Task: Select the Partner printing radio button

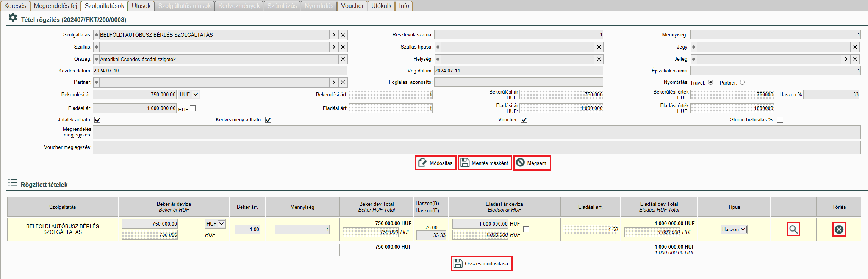Action: pos(742,82)
